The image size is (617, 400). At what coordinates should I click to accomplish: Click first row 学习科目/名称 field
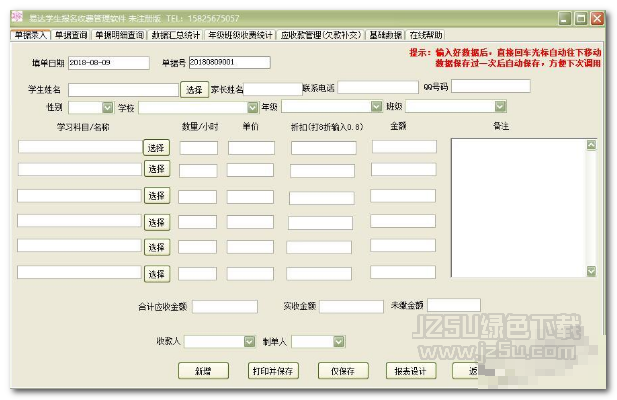(80, 146)
